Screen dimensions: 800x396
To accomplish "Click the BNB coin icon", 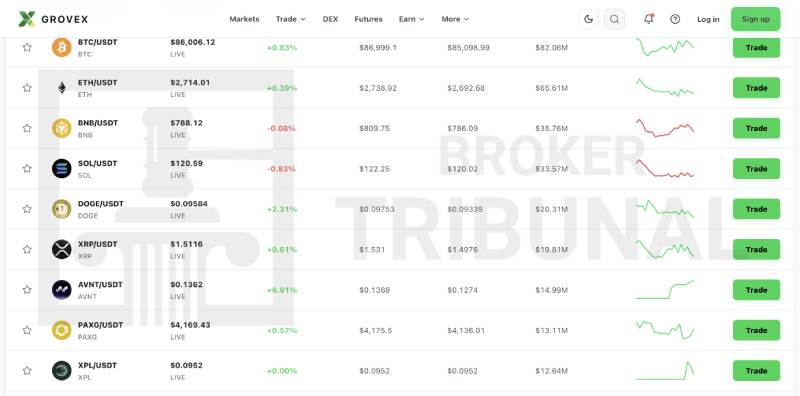I will tap(62, 128).
